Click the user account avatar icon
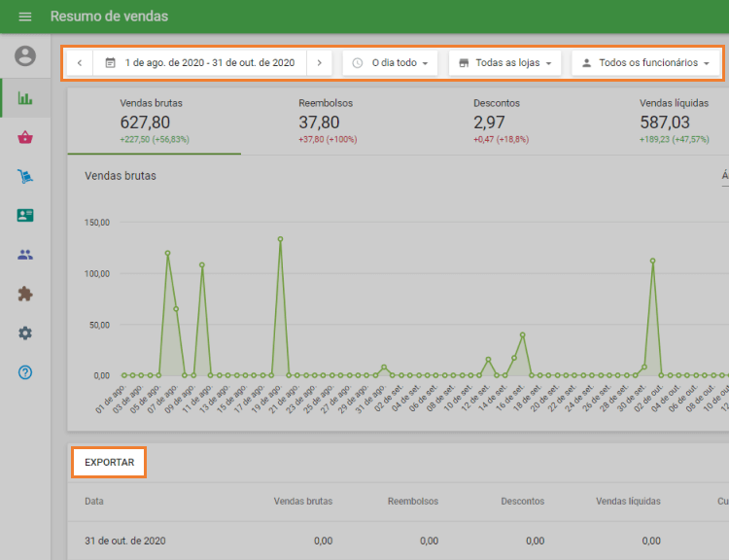The width and height of the screenshot is (729, 560). (x=25, y=56)
